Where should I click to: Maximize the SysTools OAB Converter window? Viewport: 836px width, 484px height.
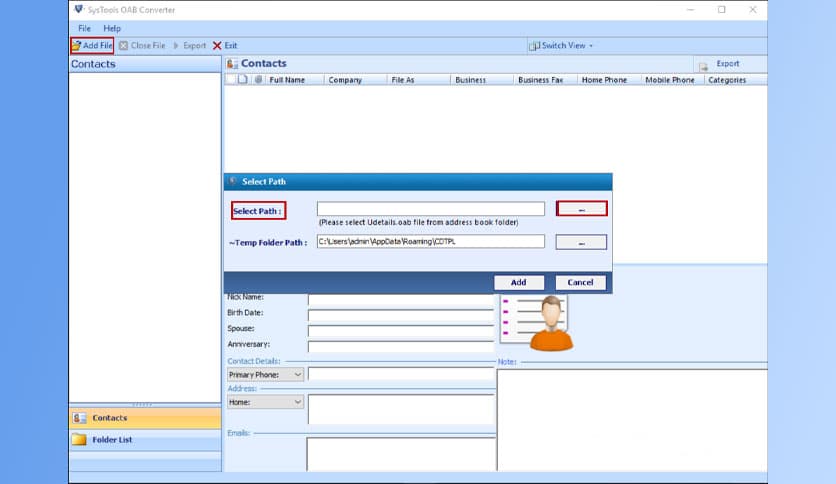point(721,10)
